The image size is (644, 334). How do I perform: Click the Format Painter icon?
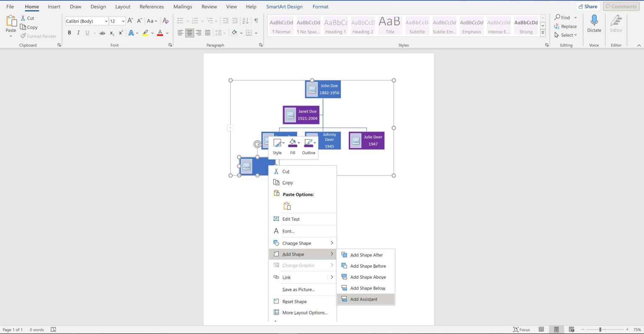[x=23, y=36]
